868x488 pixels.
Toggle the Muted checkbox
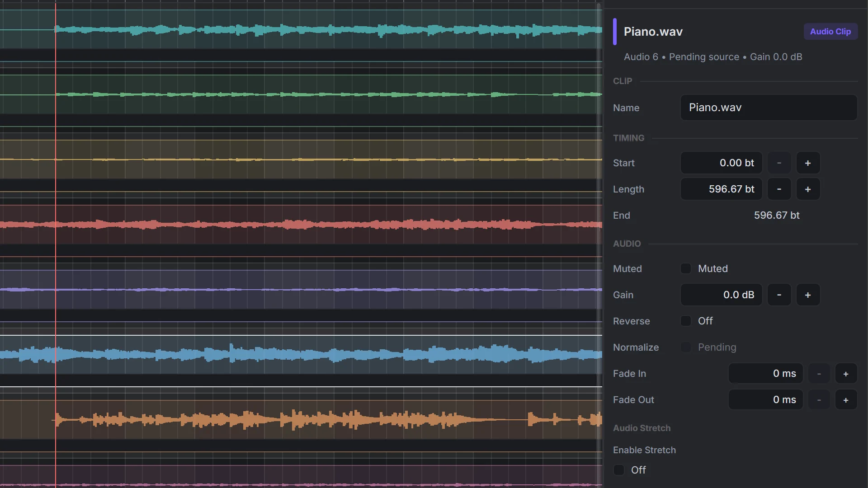(686, 268)
